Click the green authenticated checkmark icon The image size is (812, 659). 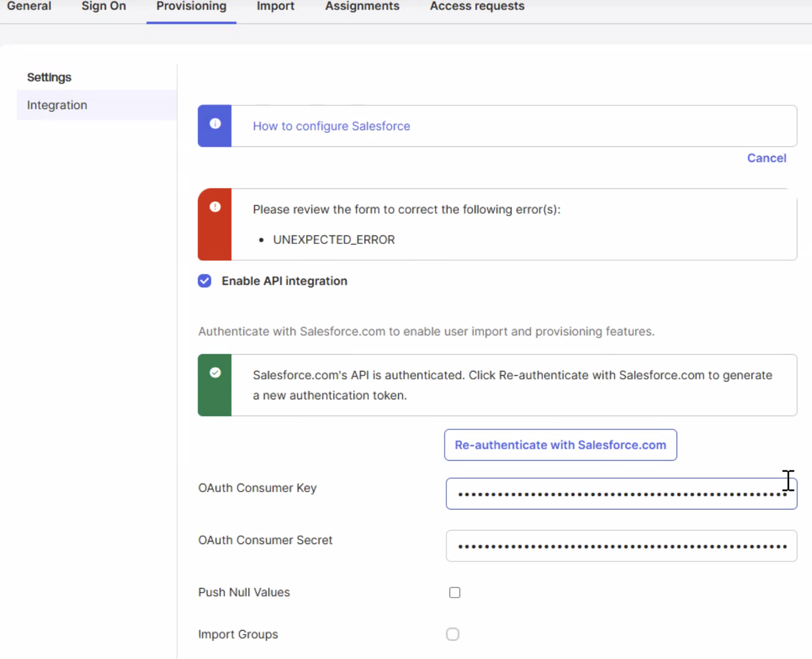215,373
